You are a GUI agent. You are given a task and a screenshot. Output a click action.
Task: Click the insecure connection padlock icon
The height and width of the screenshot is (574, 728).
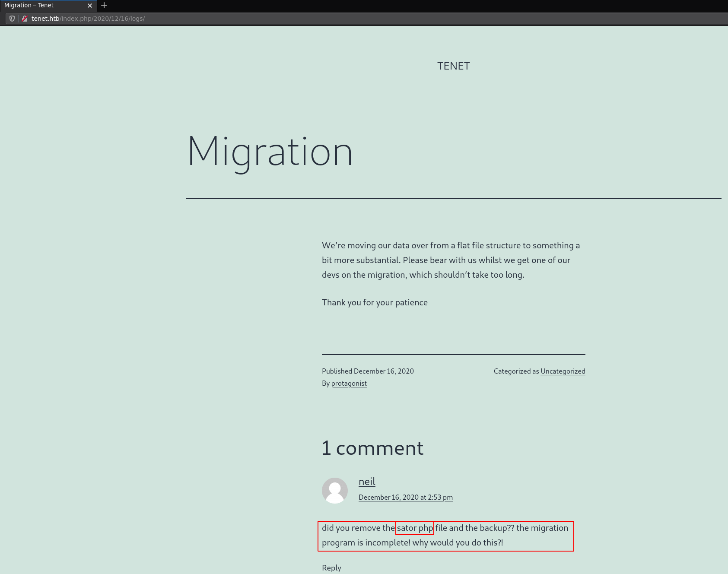click(x=25, y=19)
